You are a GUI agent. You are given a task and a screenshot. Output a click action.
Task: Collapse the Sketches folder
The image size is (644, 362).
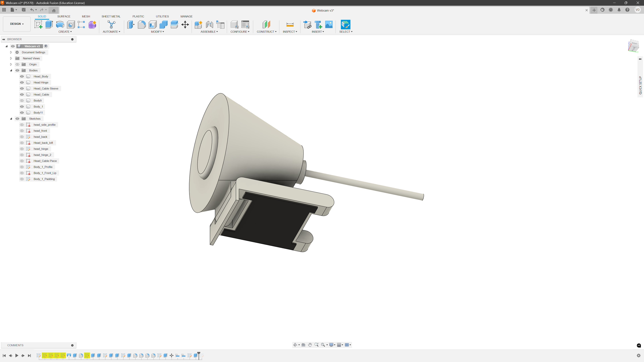pyautogui.click(x=11, y=119)
